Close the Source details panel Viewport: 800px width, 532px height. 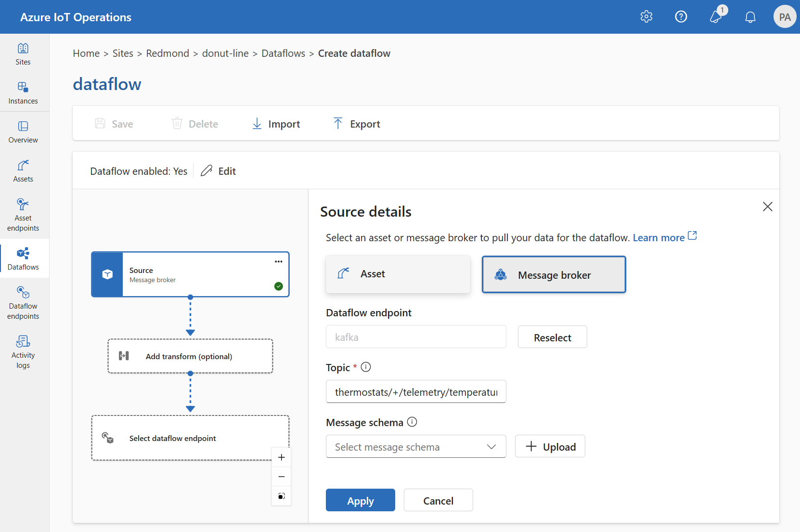click(x=768, y=207)
